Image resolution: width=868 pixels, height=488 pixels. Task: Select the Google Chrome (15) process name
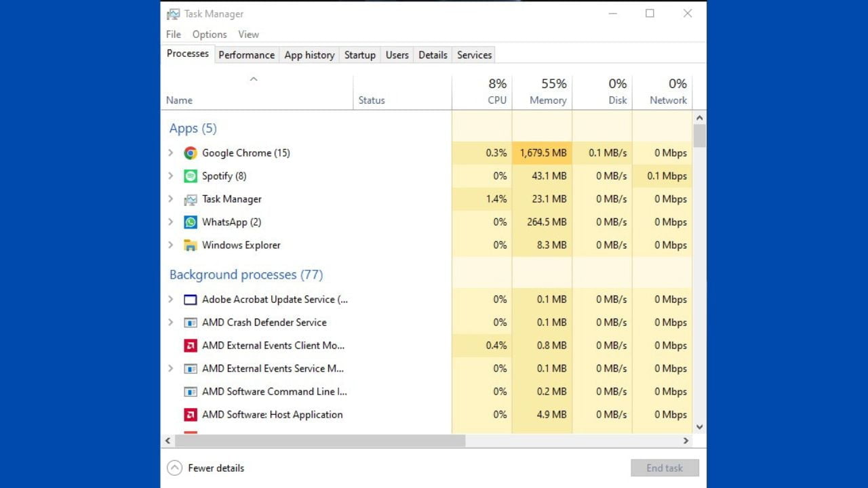tap(246, 153)
